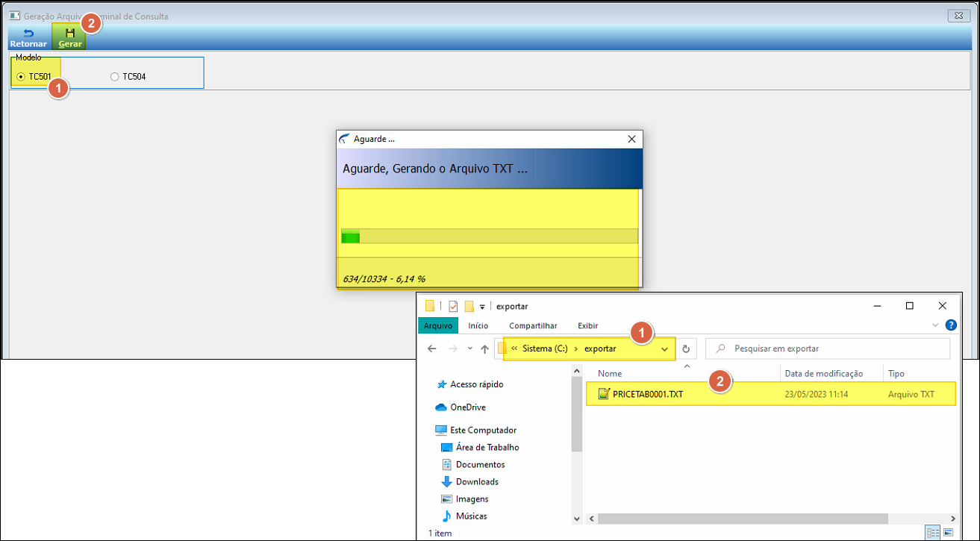Open Downloads in navigation pane

coord(477,481)
